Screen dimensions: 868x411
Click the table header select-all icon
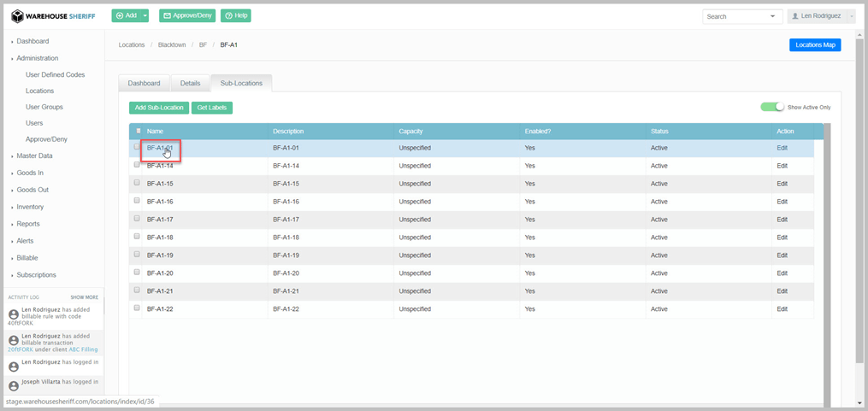pyautogui.click(x=139, y=131)
